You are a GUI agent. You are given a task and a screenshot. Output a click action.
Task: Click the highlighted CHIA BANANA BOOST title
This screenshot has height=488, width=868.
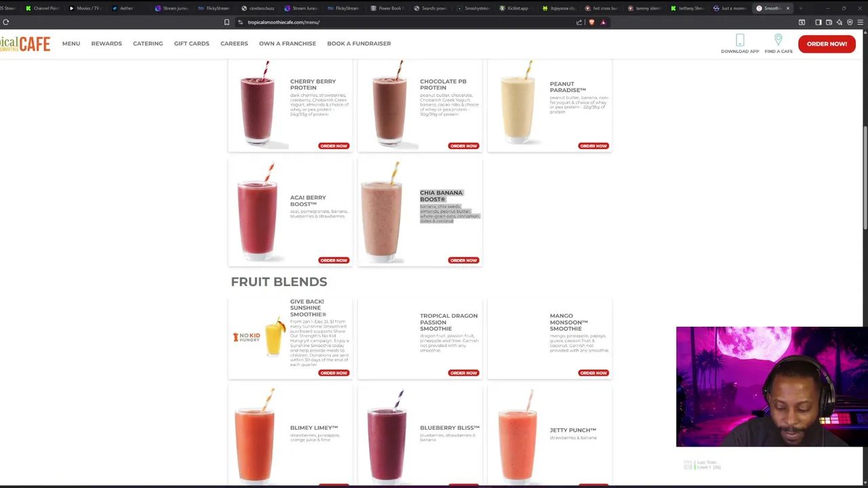point(441,196)
